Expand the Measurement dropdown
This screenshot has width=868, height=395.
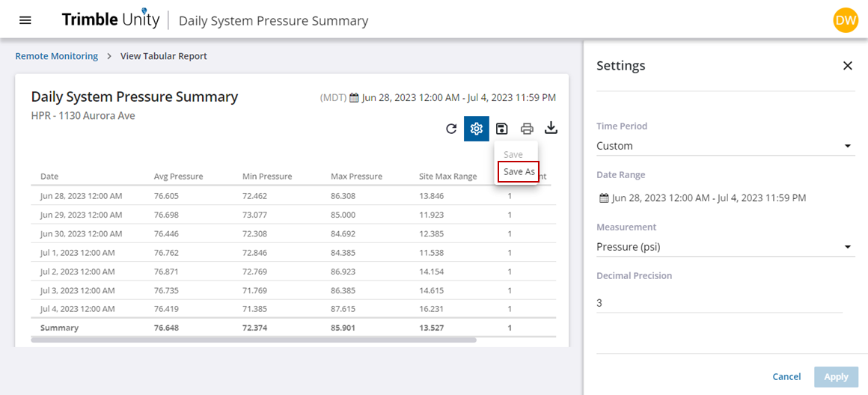coord(724,247)
